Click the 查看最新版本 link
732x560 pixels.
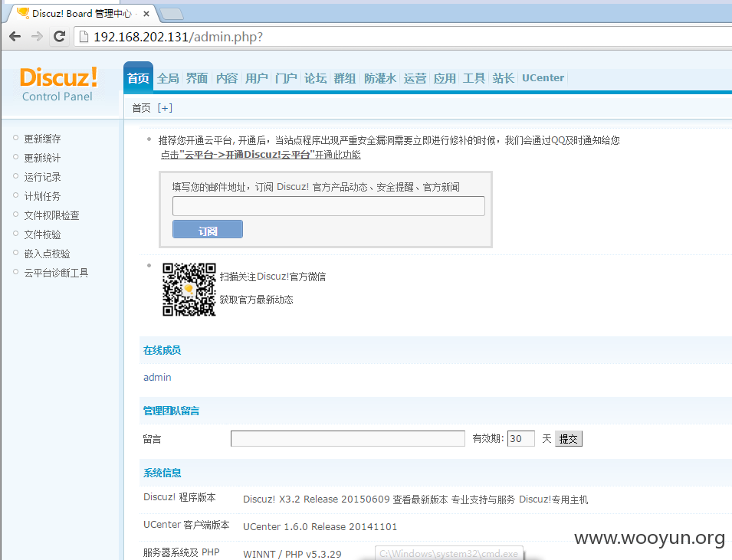[x=420, y=499]
